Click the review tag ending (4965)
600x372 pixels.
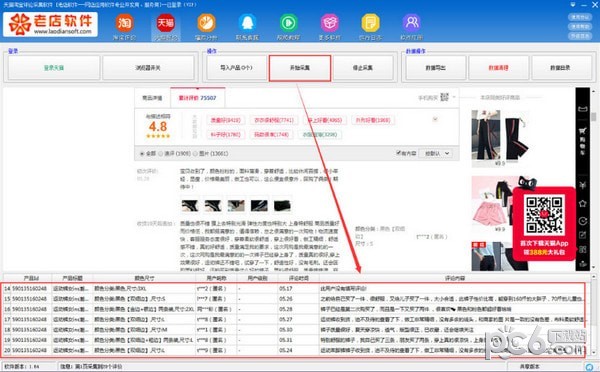tap(324, 120)
